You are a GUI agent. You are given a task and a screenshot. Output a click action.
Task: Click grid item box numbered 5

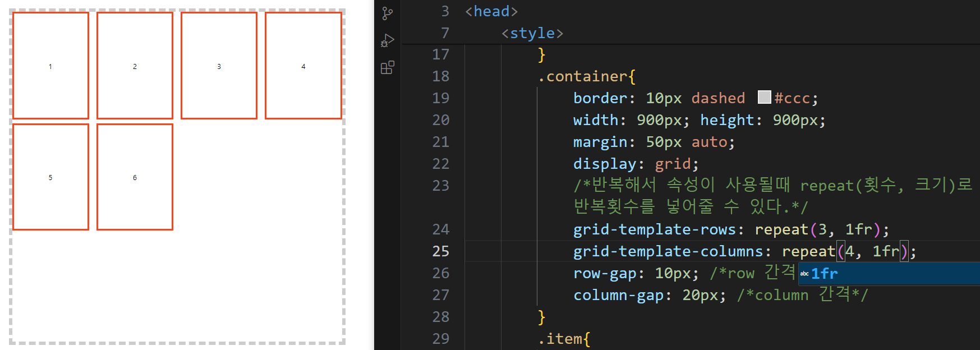pyautogui.click(x=50, y=177)
